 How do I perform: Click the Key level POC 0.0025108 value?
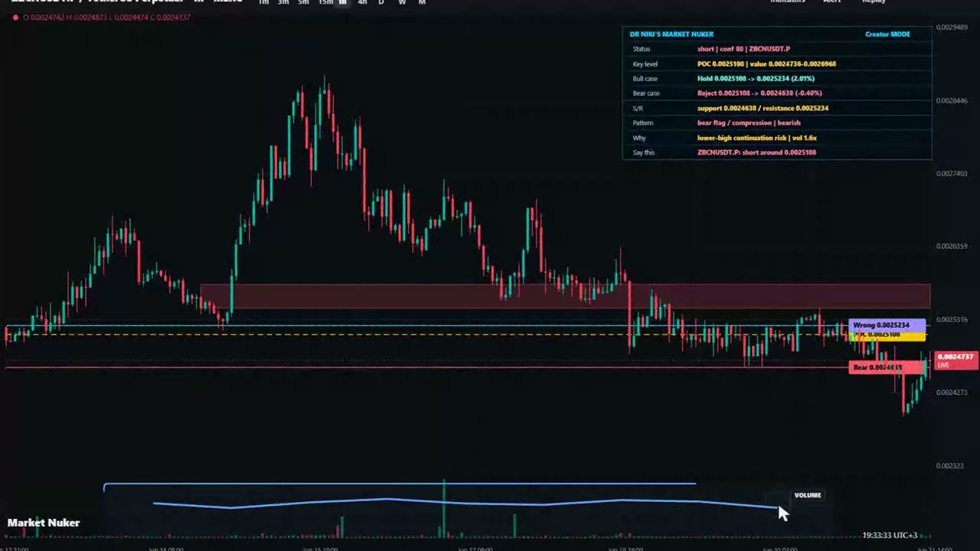click(x=766, y=64)
